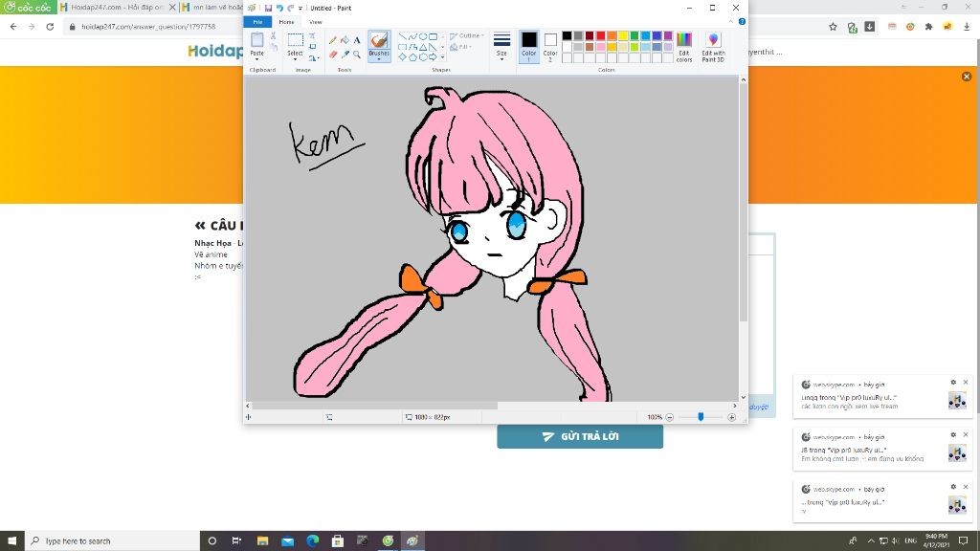Image resolution: width=980 pixels, height=551 pixels.
Task: Open Select dropdown arrow
Action: coord(295,60)
